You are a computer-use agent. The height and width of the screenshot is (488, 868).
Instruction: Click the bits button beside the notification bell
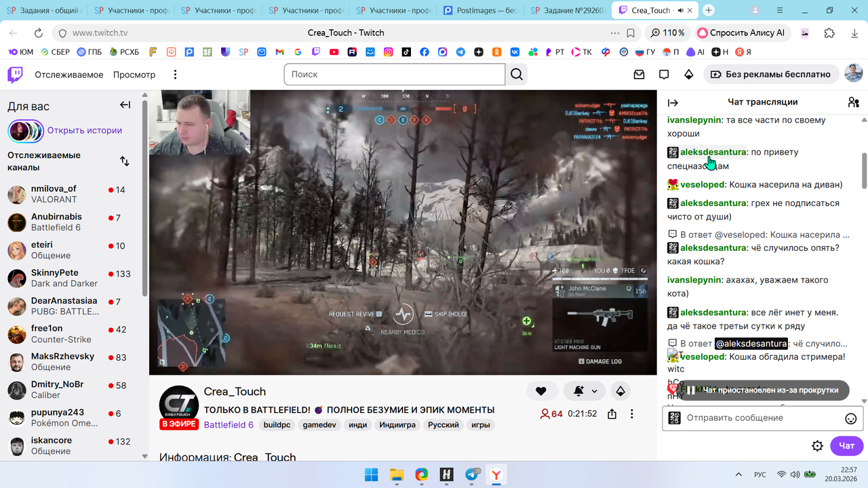620,391
